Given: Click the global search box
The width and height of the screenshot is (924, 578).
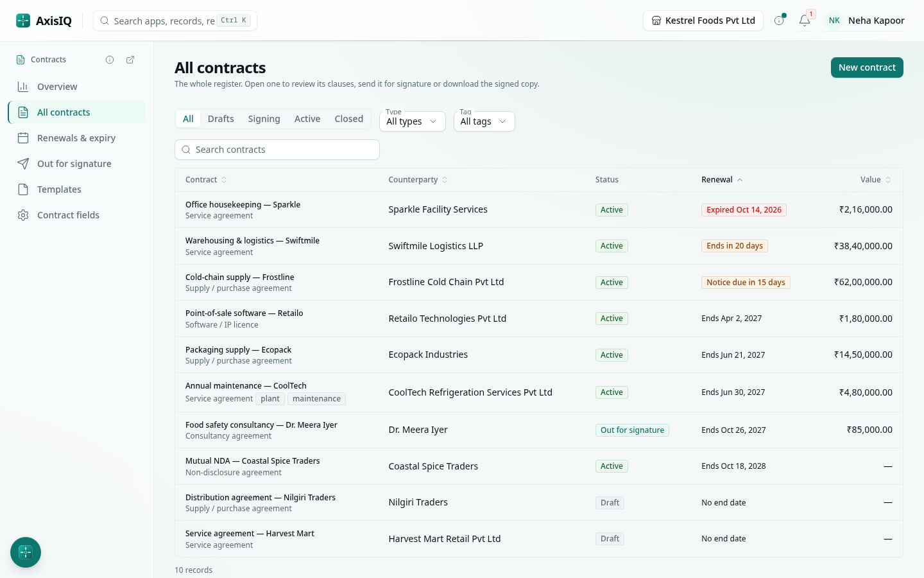Looking at the screenshot, I should [175, 21].
